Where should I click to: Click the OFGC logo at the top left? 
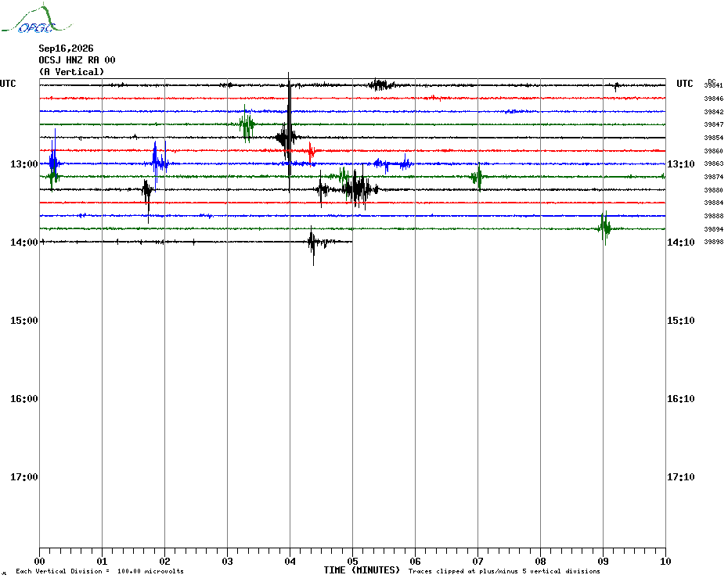(x=36, y=19)
